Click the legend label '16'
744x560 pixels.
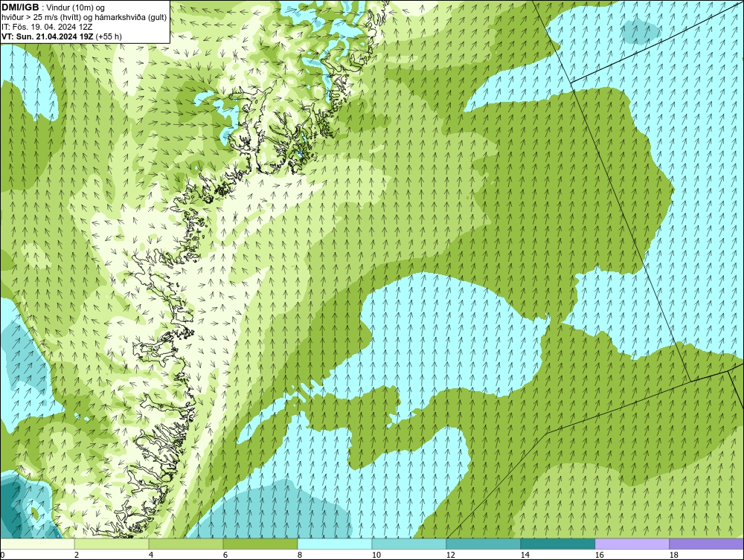[x=599, y=555]
